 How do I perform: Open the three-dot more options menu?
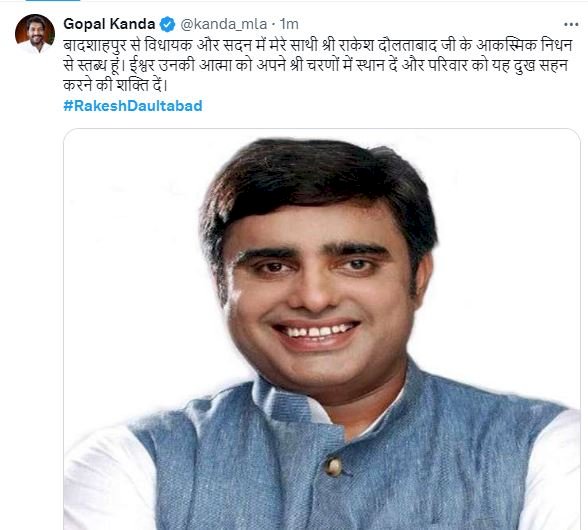[571, 24]
